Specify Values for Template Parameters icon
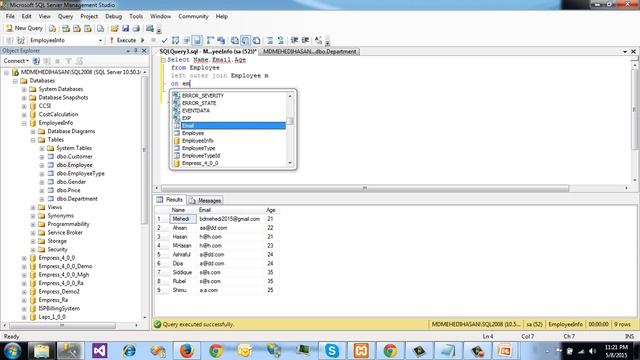 tap(318, 40)
